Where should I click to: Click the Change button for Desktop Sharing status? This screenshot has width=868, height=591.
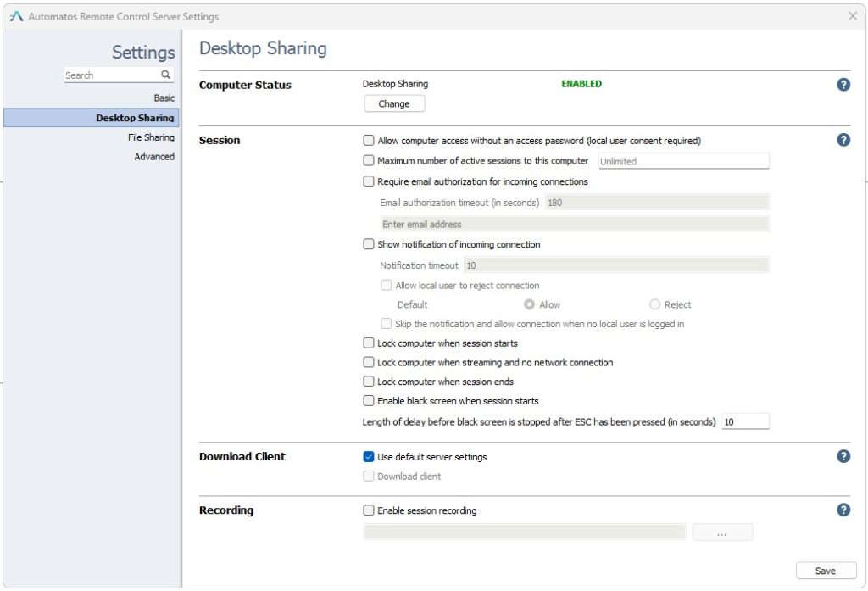coord(395,103)
